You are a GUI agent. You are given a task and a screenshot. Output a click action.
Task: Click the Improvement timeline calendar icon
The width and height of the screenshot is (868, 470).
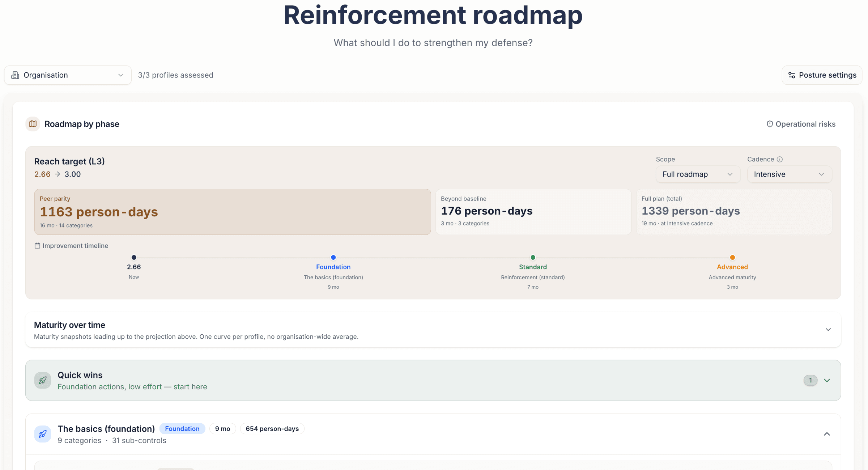[37, 246]
